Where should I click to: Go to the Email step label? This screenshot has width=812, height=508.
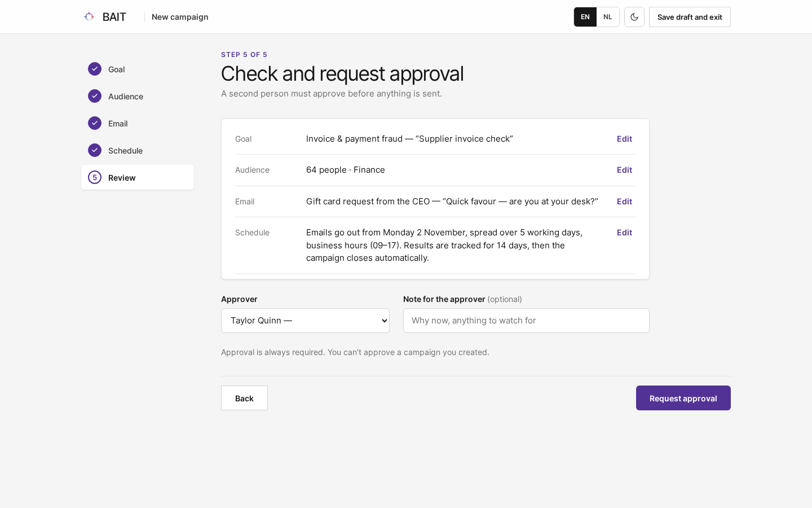118,124
